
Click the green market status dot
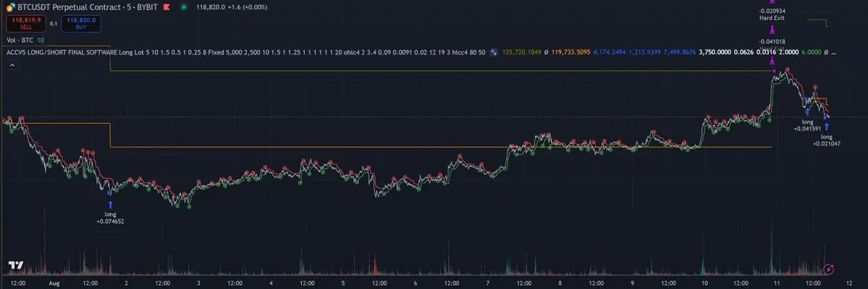coord(184,7)
